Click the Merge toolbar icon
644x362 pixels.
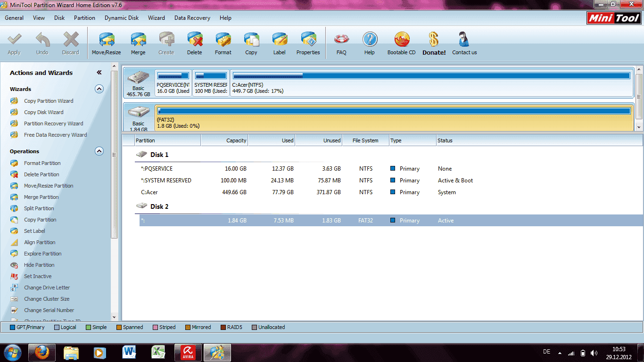pos(138,39)
